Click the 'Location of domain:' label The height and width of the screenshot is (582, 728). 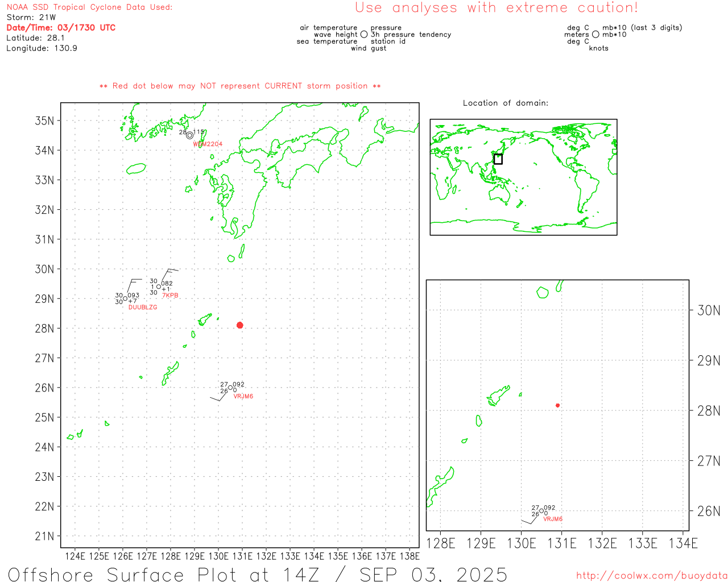coord(506,103)
